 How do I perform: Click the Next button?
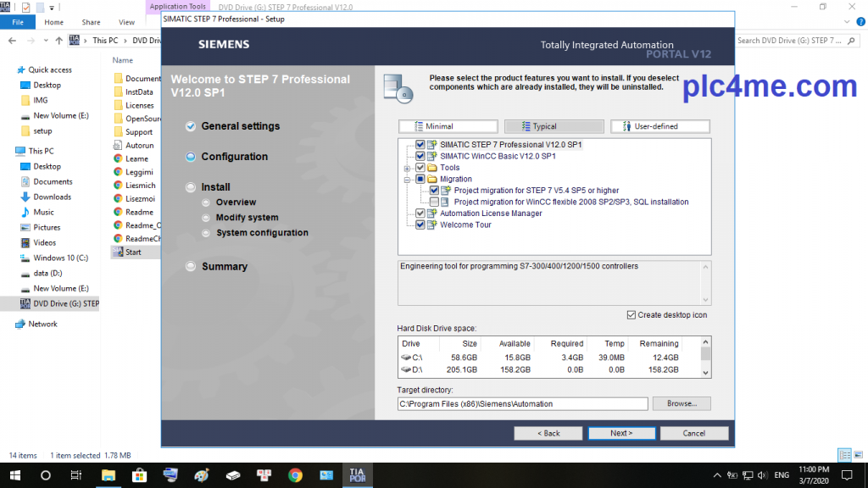pyautogui.click(x=621, y=433)
